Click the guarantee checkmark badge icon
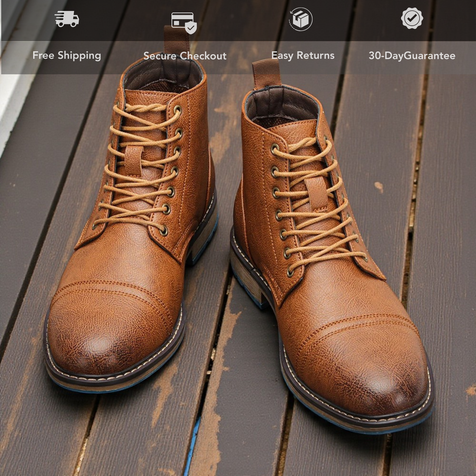476x476 pixels. point(412,19)
